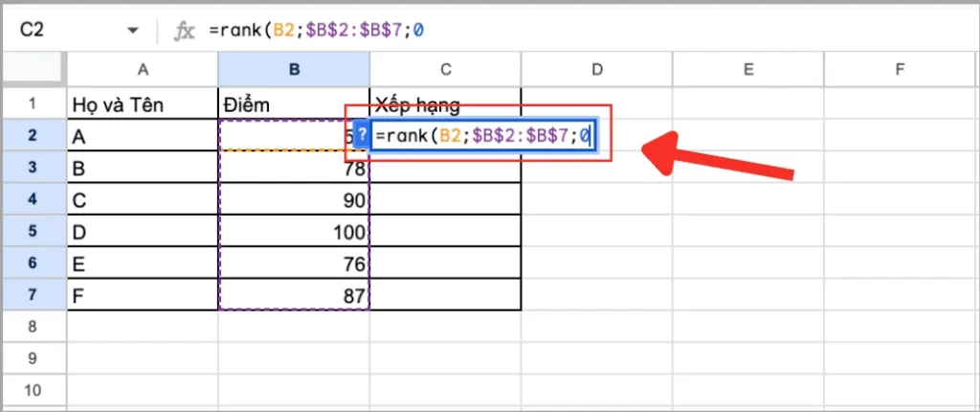Viewport: 980px width, 412px height.
Task: Click empty ranking cell C5
Action: [445, 231]
